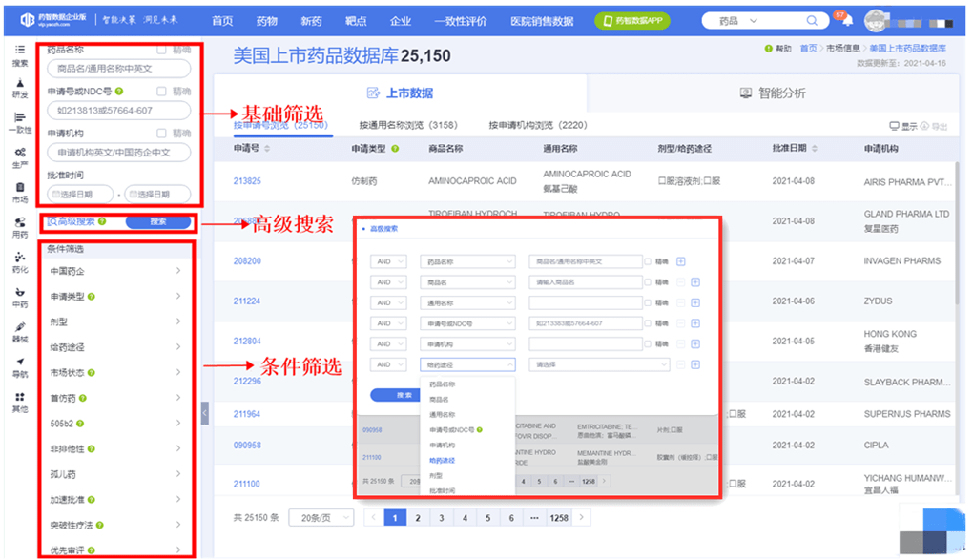Click the plus icon in the 给药途径 advanced search row
This screenshot has width=973, height=560.
[695, 364]
